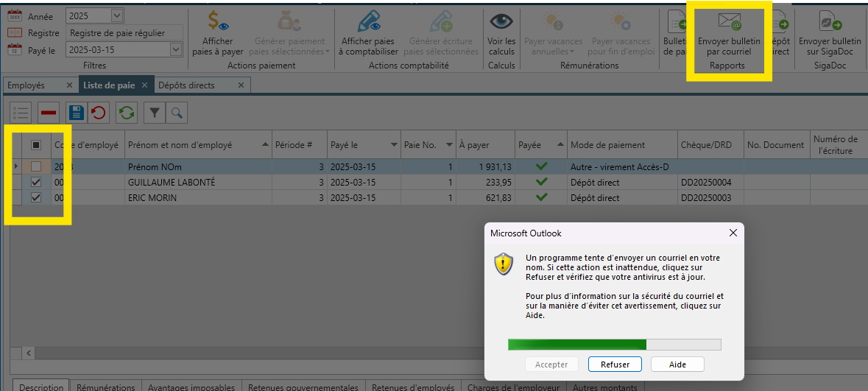Close the Microsoft Outlook dialog

point(733,233)
